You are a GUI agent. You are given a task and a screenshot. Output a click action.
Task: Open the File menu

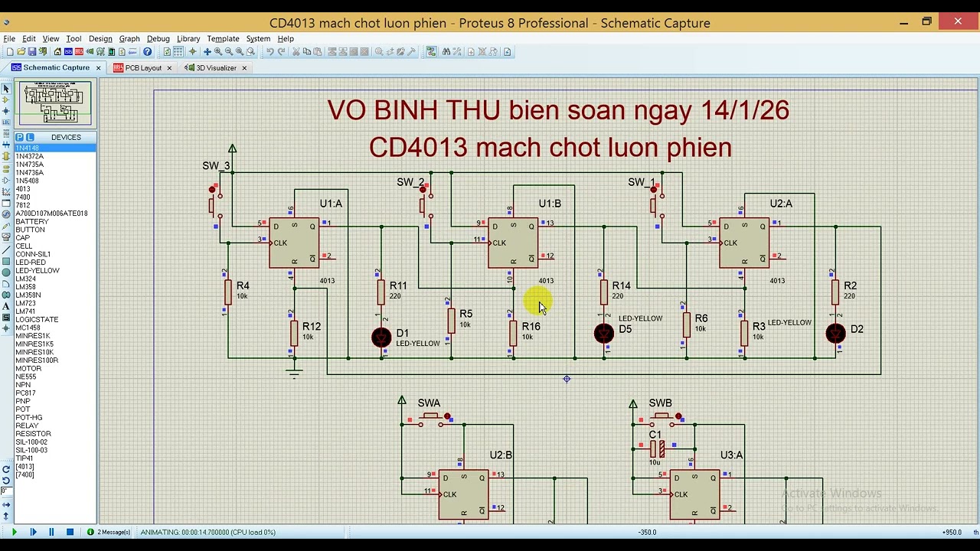pos(9,38)
